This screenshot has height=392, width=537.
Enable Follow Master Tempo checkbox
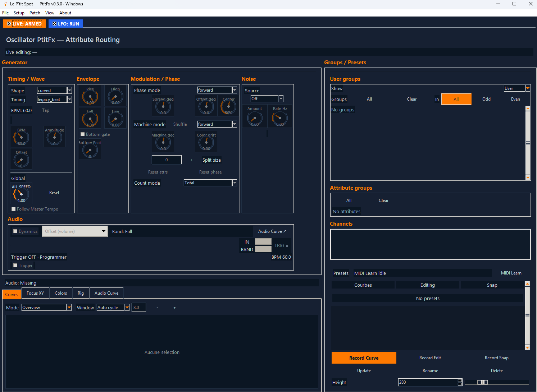[x=14, y=209]
